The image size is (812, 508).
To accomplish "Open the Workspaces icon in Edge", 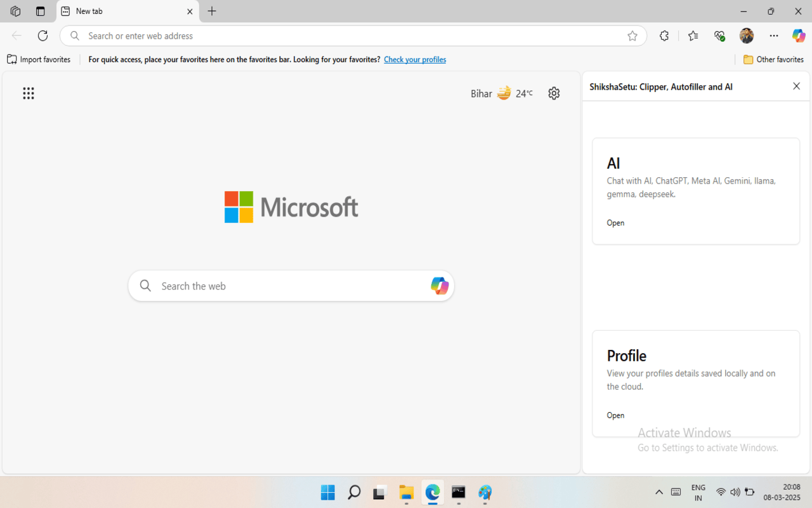I will pyautogui.click(x=16, y=11).
